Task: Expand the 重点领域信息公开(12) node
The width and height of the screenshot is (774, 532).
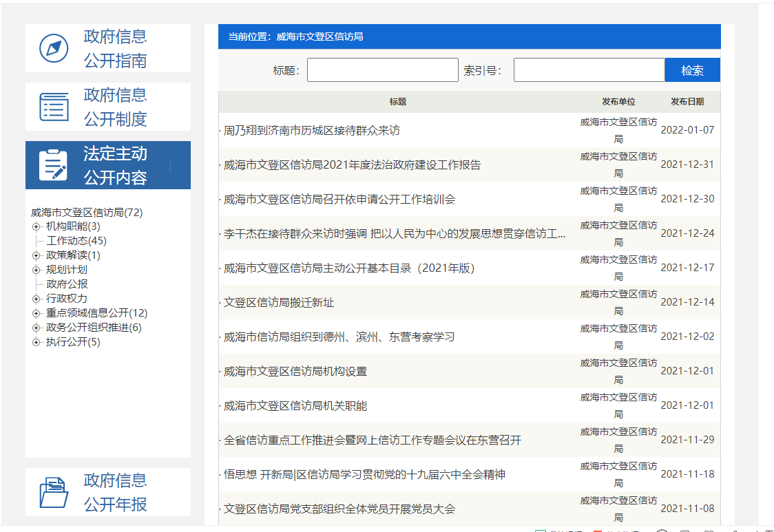Action: point(36,313)
